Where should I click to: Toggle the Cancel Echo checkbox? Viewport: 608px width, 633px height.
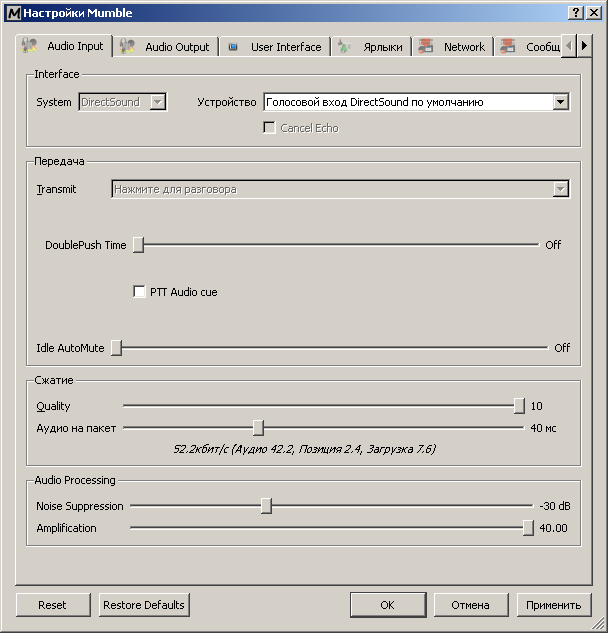click(x=269, y=128)
